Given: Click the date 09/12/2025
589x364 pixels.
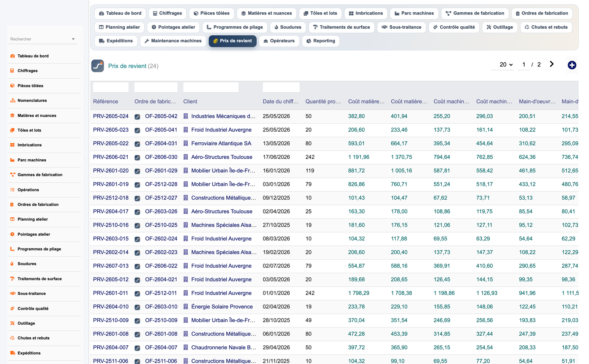Looking at the screenshot, I should click(276, 198).
